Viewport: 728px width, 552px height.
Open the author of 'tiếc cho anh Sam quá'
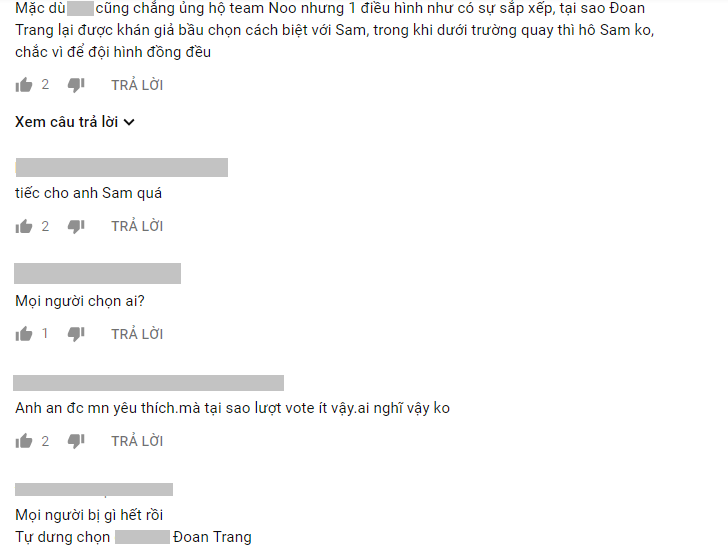[x=122, y=168]
